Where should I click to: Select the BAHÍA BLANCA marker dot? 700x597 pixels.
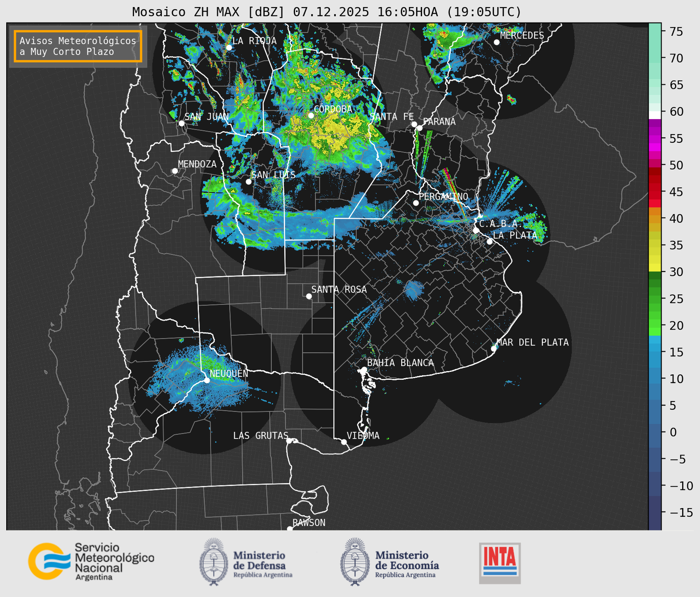pyautogui.click(x=364, y=369)
